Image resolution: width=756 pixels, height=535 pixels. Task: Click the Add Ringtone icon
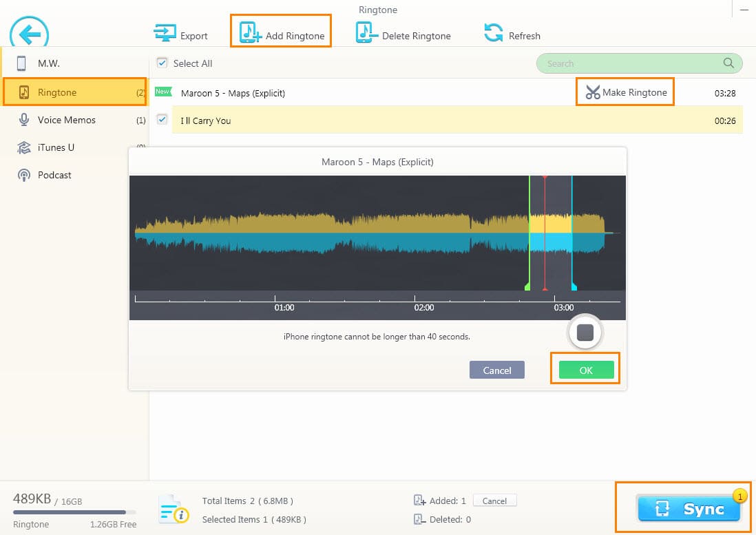250,33
